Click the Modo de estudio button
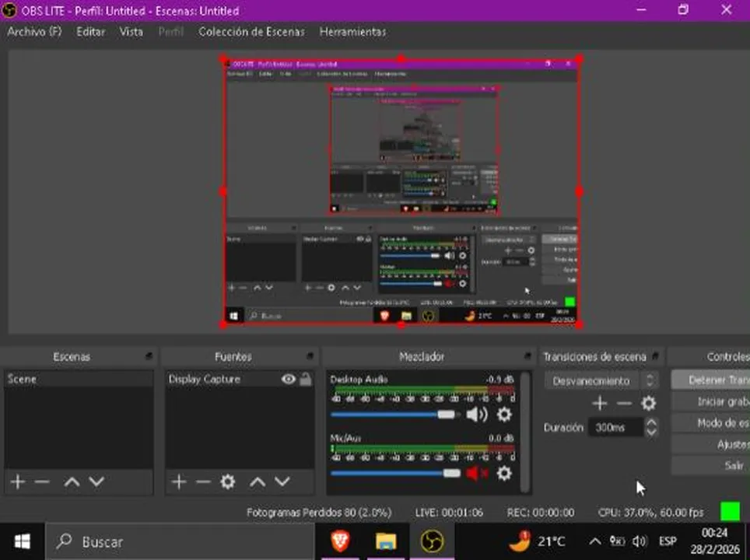Image resolution: width=750 pixels, height=560 pixels. coord(711,423)
